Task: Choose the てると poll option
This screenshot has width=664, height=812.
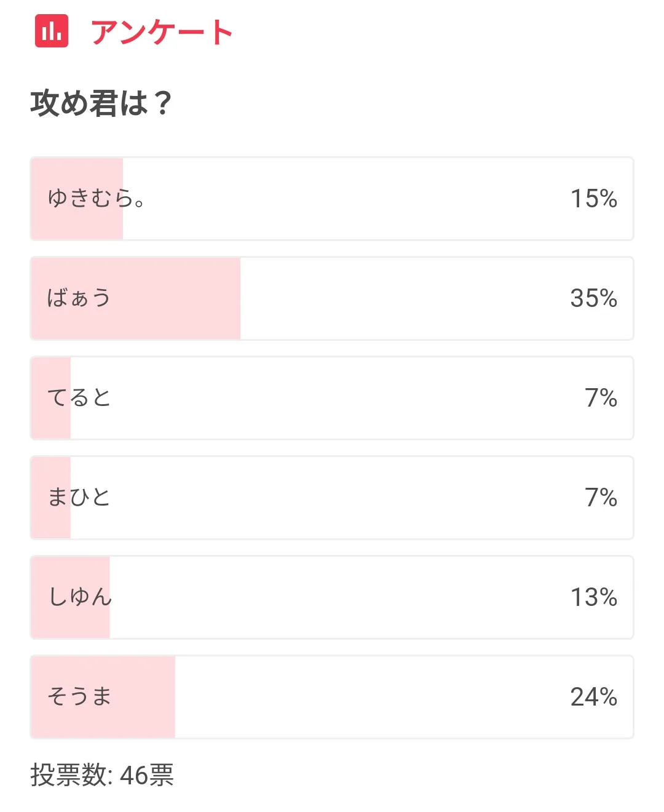Action: tap(332, 398)
